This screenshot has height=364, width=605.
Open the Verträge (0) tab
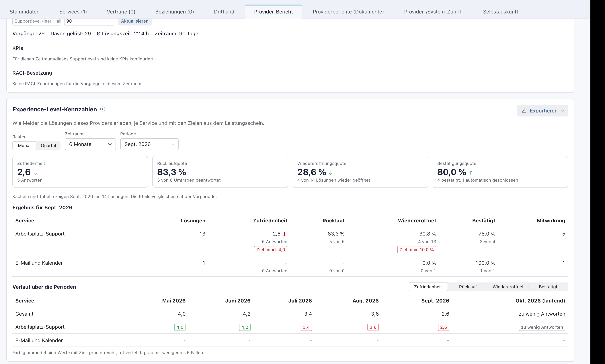pyautogui.click(x=121, y=11)
